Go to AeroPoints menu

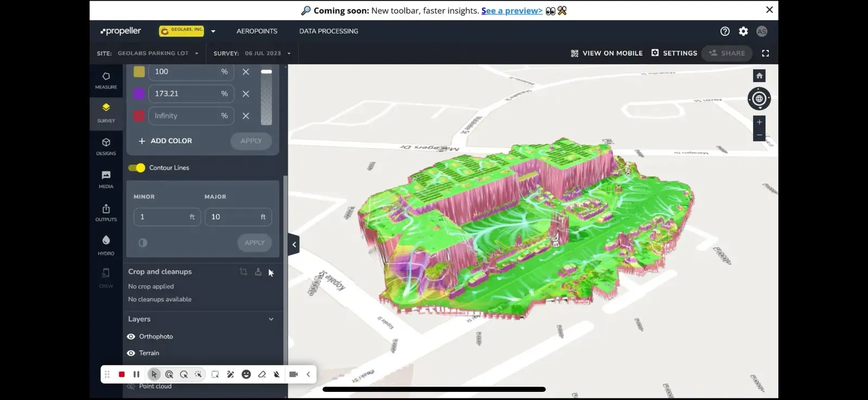pos(257,31)
